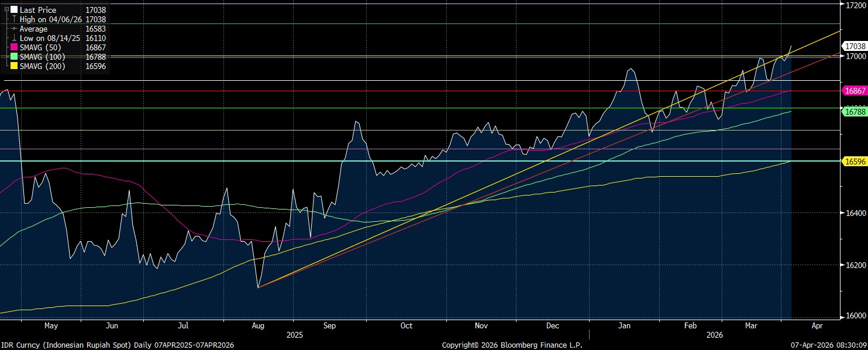Click the white Last Price color swatch
This screenshot has height=350, width=868.
pyautogui.click(x=13, y=10)
